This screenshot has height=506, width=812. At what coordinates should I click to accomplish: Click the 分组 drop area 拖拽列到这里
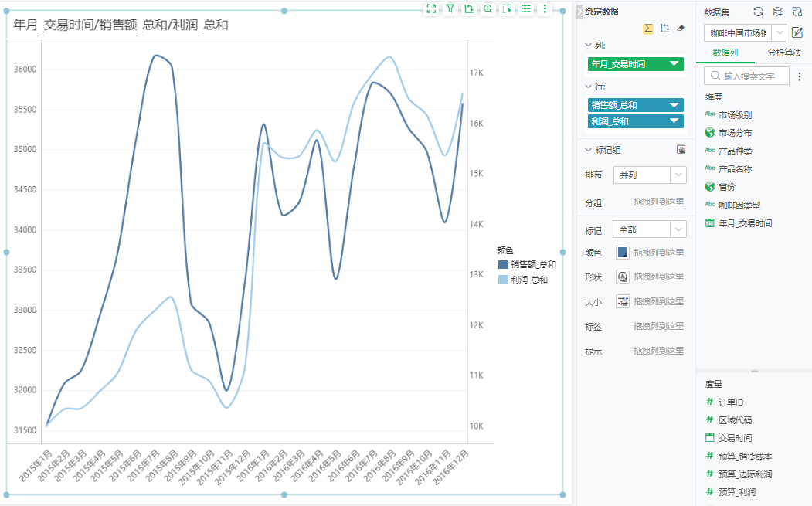(x=658, y=202)
